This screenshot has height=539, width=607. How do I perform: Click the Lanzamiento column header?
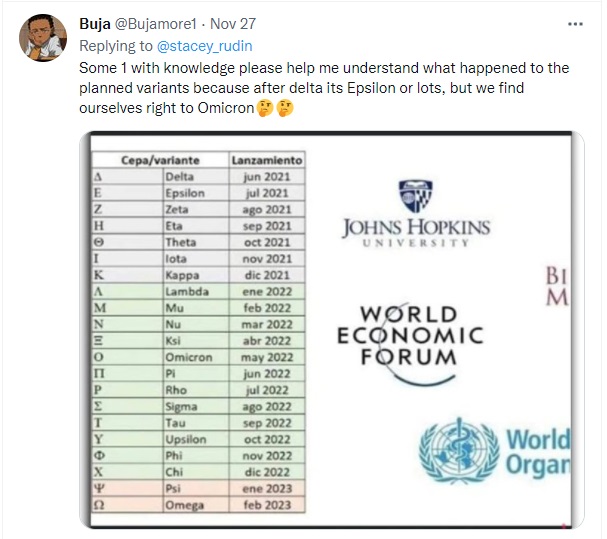[266, 159]
